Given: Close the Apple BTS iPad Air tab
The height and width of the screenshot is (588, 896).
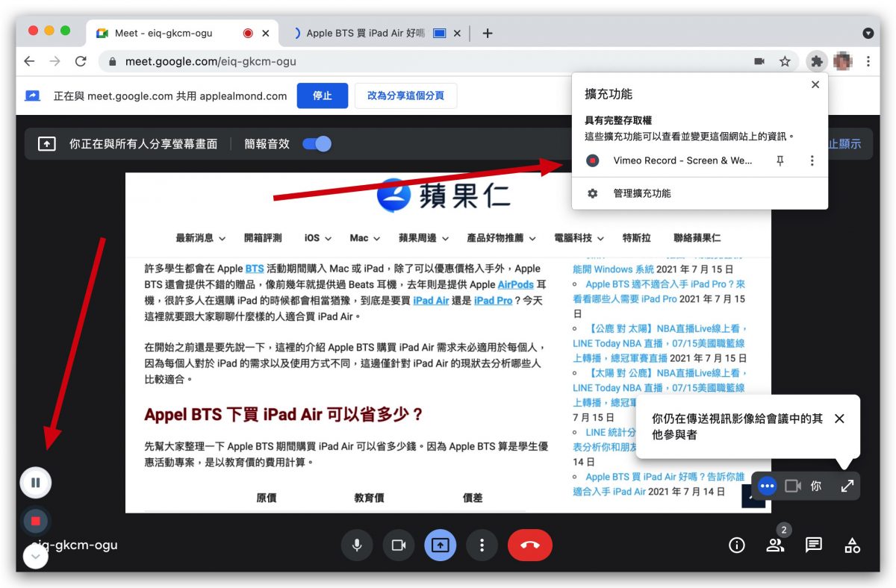Looking at the screenshot, I should click(457, 33).
